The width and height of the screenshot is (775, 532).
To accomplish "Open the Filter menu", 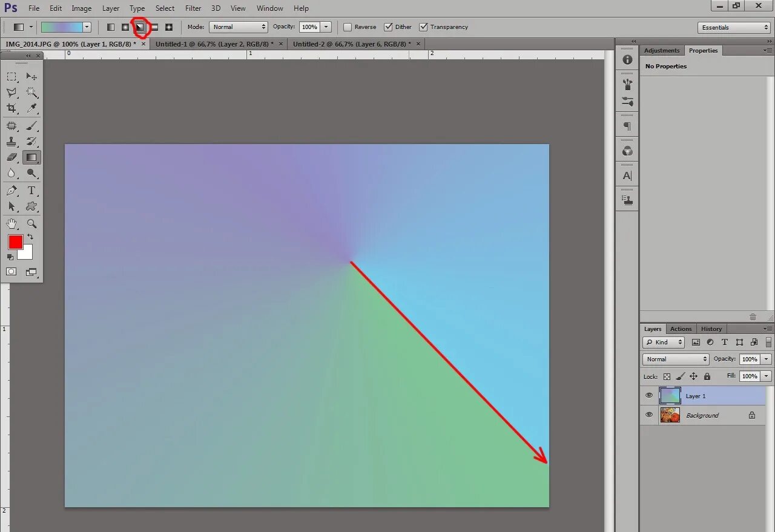I will pyautogui.click(x=193, y=8).
